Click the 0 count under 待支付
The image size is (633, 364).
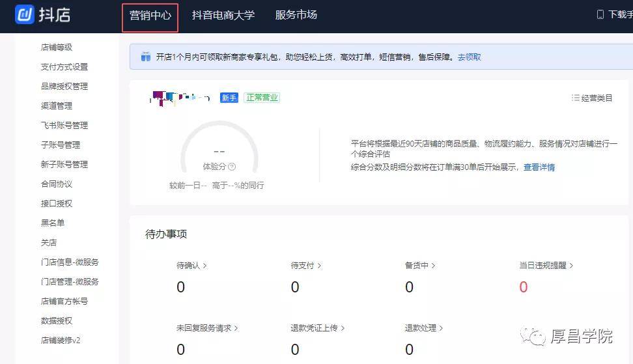click(295, 287)
